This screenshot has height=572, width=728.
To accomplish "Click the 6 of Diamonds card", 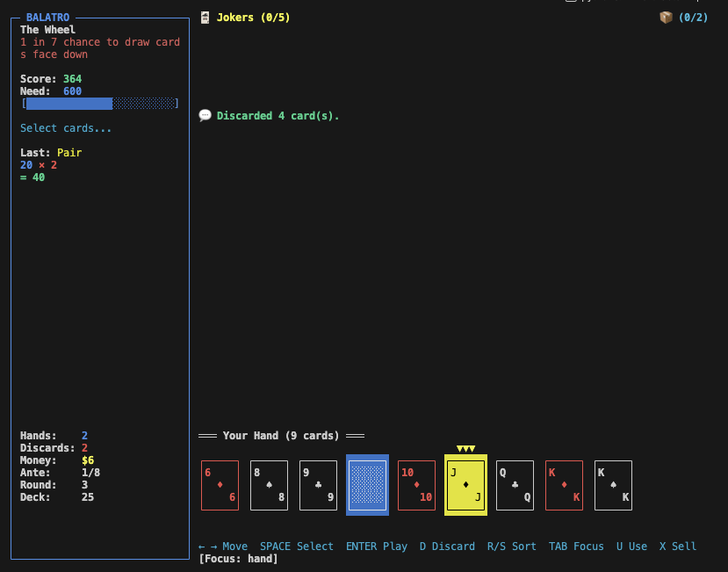I will click(x=220, y=484).
